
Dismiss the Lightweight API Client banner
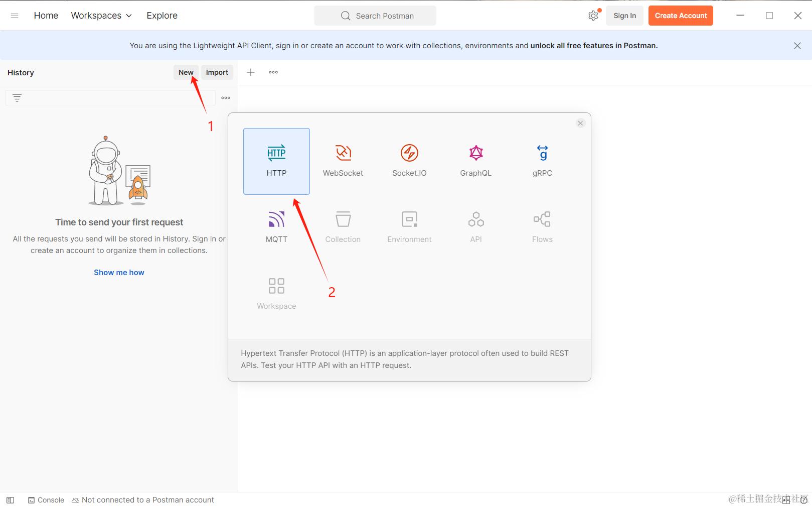tap(797, 46)
